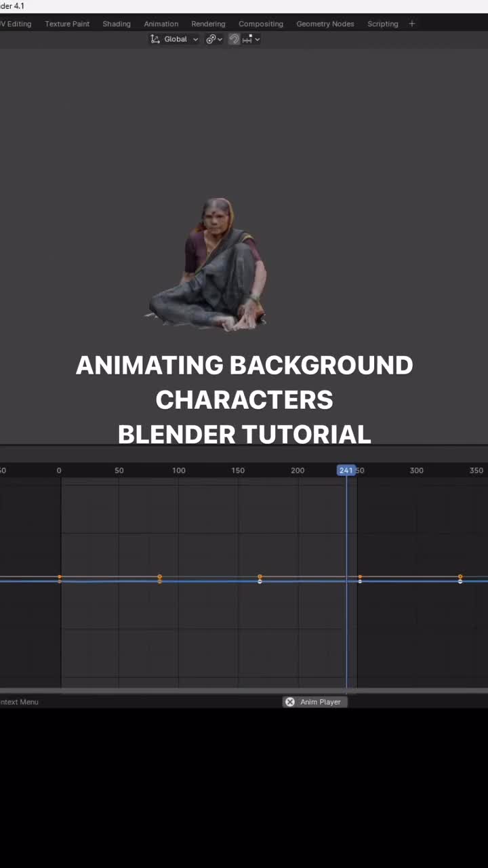
Task: Click the Anim Player status button
Action: point(315,702)
